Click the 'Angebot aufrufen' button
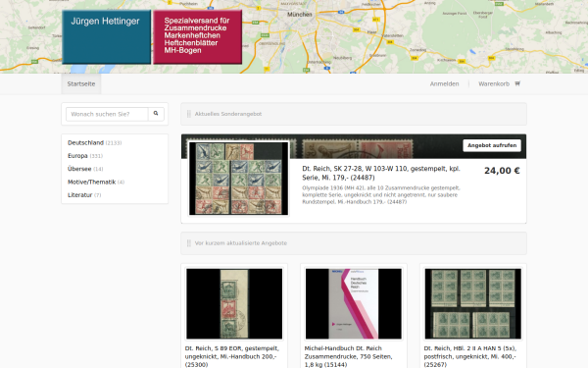Image resolution: width=588 pixels, height=368 pixels. tap(492, 145)
